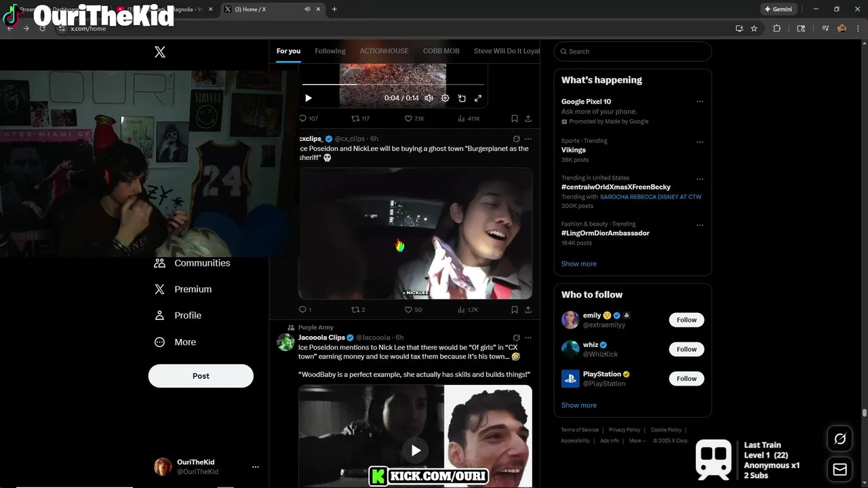The image size is (868, 488).
Task: Bookmark page with star icon
Action: point(754,28)
